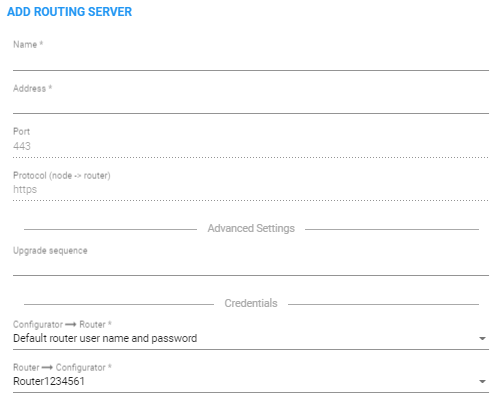Click the Configurator → Router label
This screenshot has height=398, width=494.
tap(62, 324)
